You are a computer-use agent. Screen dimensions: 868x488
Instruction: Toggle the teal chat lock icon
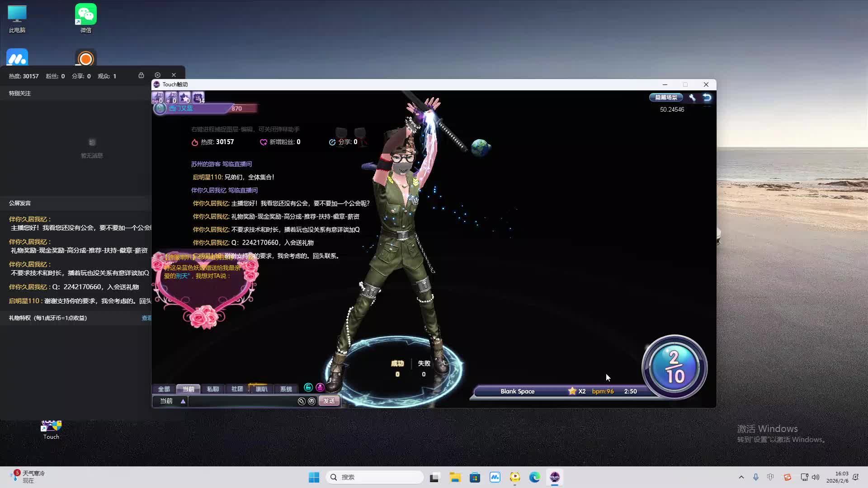pos(308,388)
